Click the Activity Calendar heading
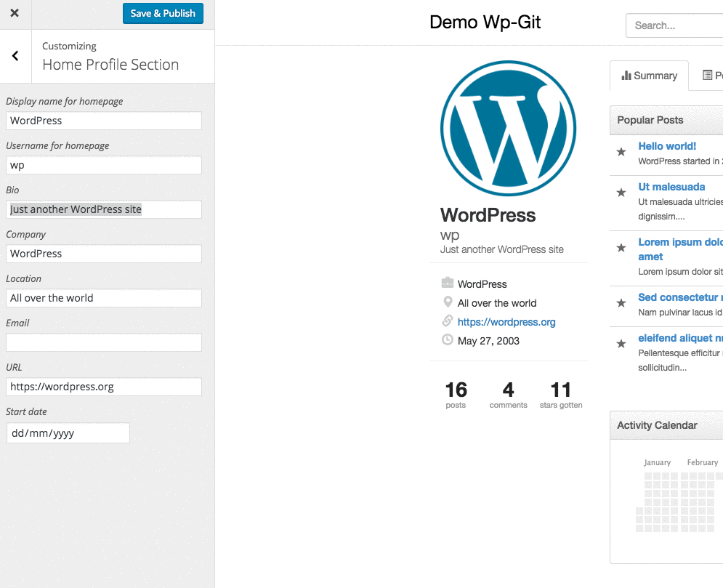The width and height of the screenshot is (723, 588). tap(657, 425)
